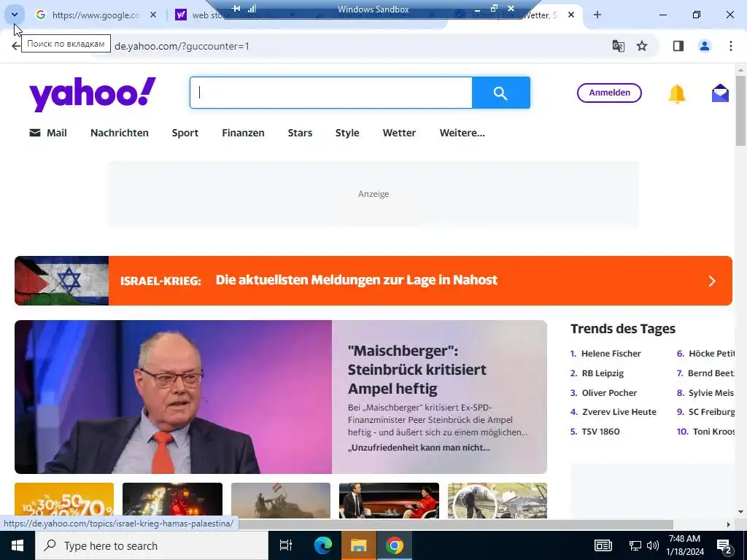Click the Steinbrück article photo
Image resolution: width=747 pixels, height=560 pixels.
pos(174,397)
